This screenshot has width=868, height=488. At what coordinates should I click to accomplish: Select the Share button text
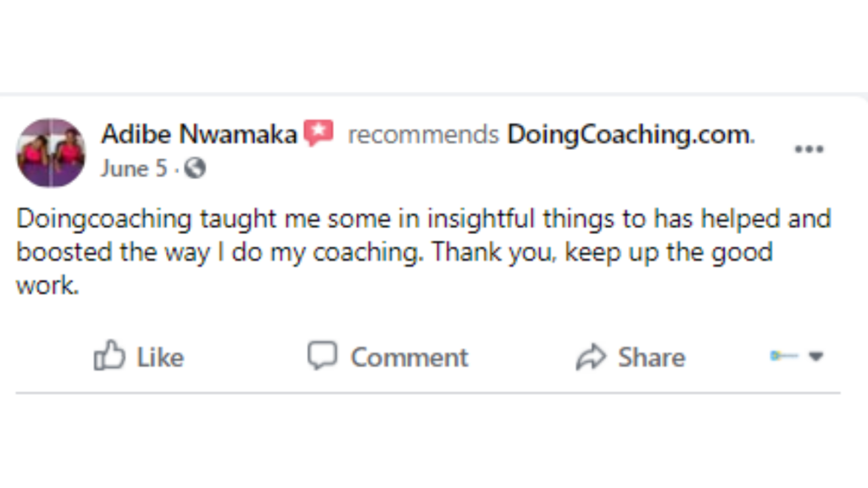[652, 358]
